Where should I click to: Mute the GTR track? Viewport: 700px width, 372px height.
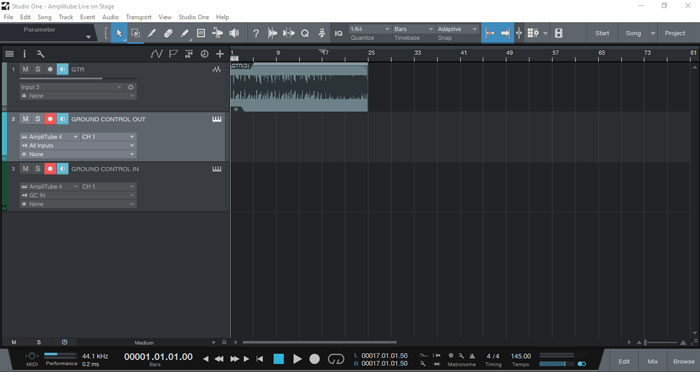pos(25,69)
